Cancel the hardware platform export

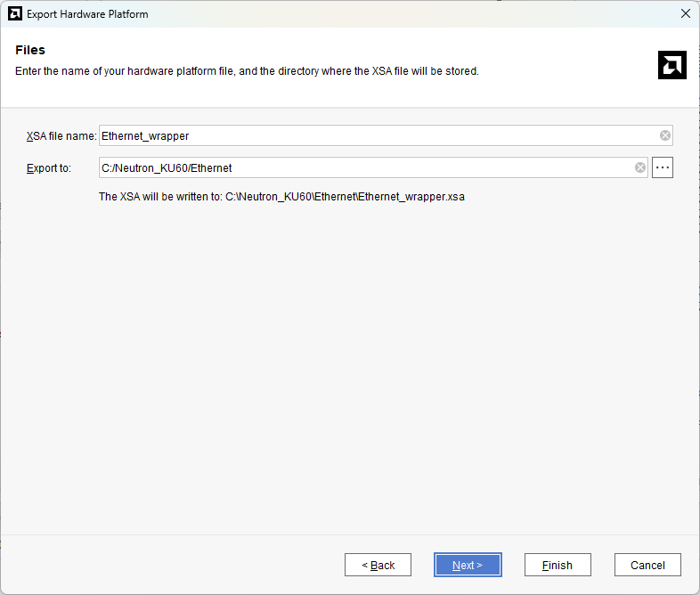click(x=647, y=565)
